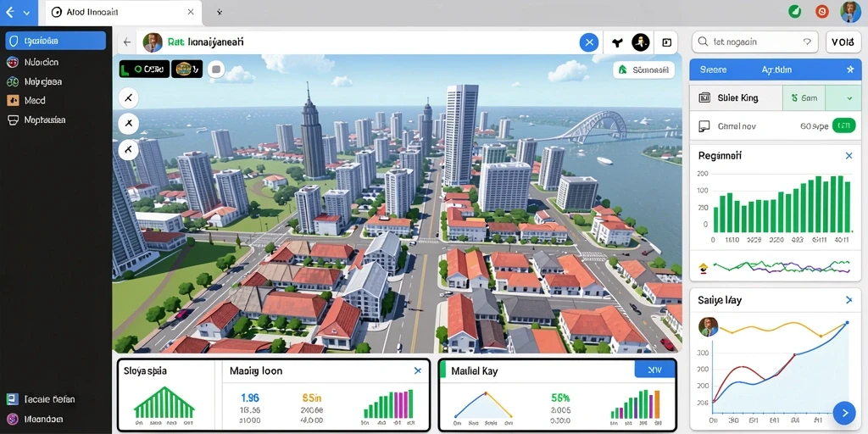Click the Sloyaspiia triangle chart
Screen dimensions: 868x434
[x=164, y=403]
